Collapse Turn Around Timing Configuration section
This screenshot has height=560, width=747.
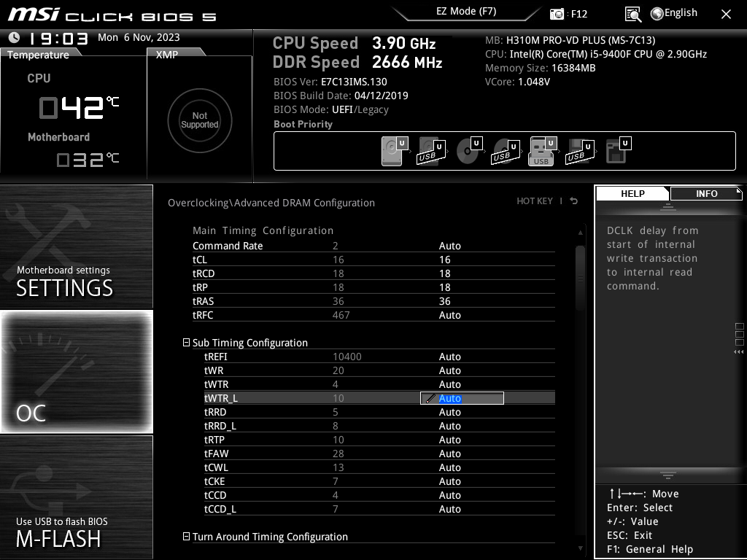(x=186, y=536)
